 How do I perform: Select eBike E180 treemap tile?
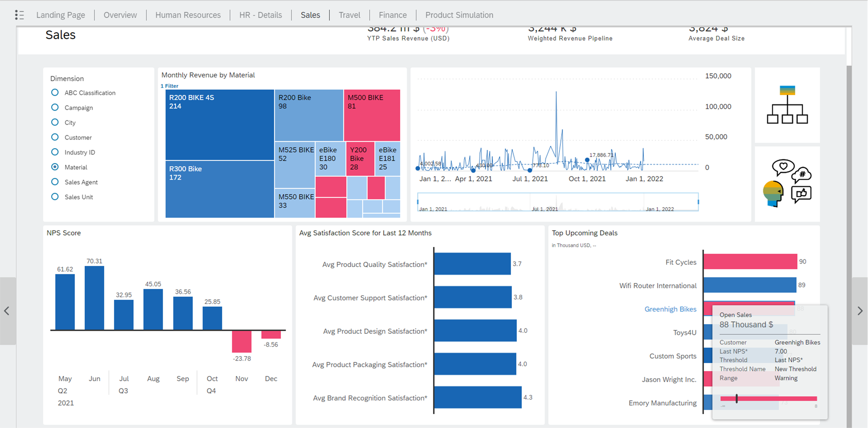[331, 159]
